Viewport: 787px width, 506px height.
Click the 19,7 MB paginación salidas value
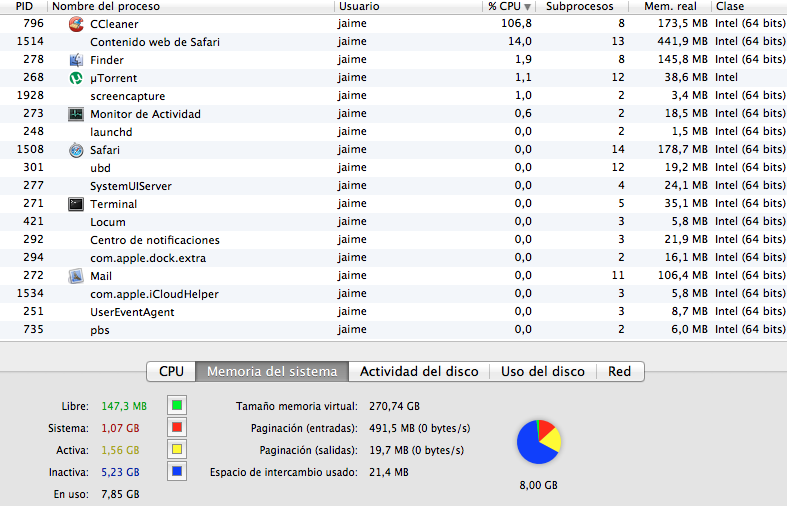417,450
